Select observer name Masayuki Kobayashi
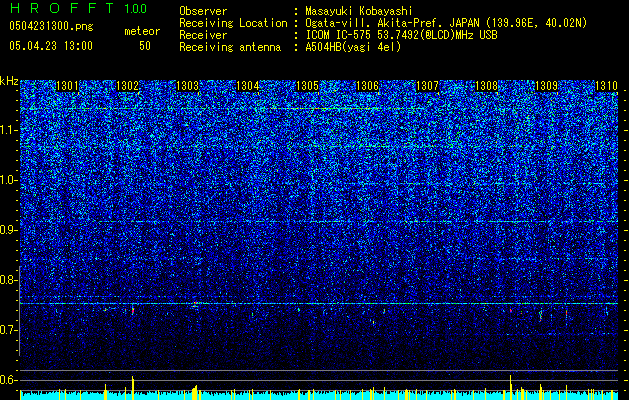The height and width of the screenshot is (400, 629). [x=359, y=11]
